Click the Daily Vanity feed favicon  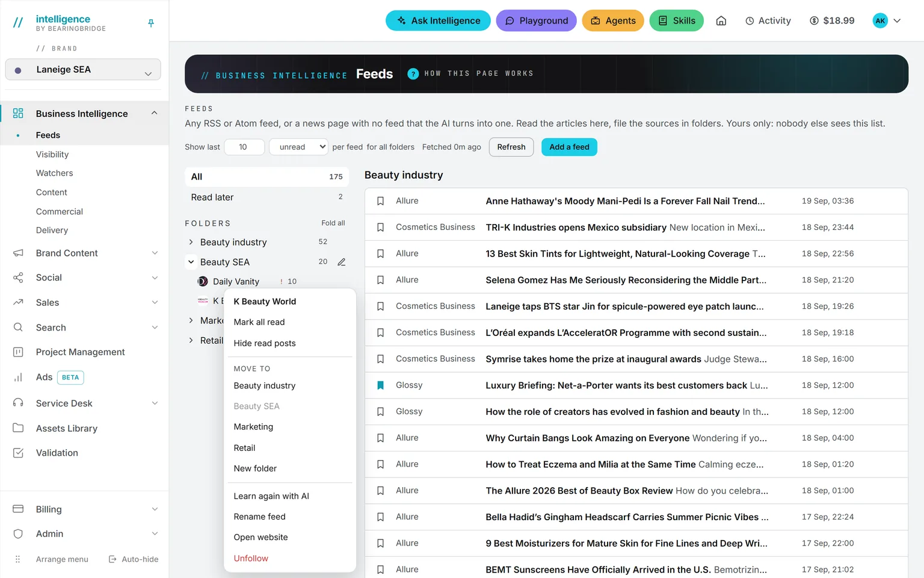[x=203, y=281]
